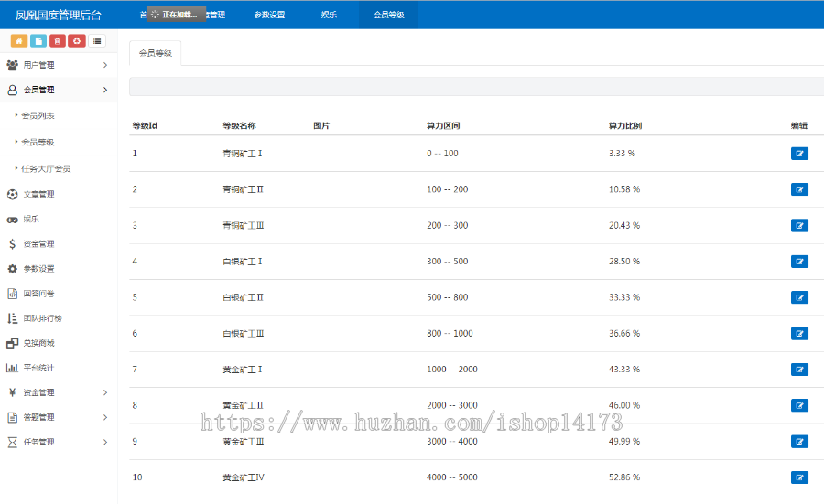The height and width of the screenshot is (504, 824).
Task: Click the red trash shortcut icon
Action: pos(58,41)
